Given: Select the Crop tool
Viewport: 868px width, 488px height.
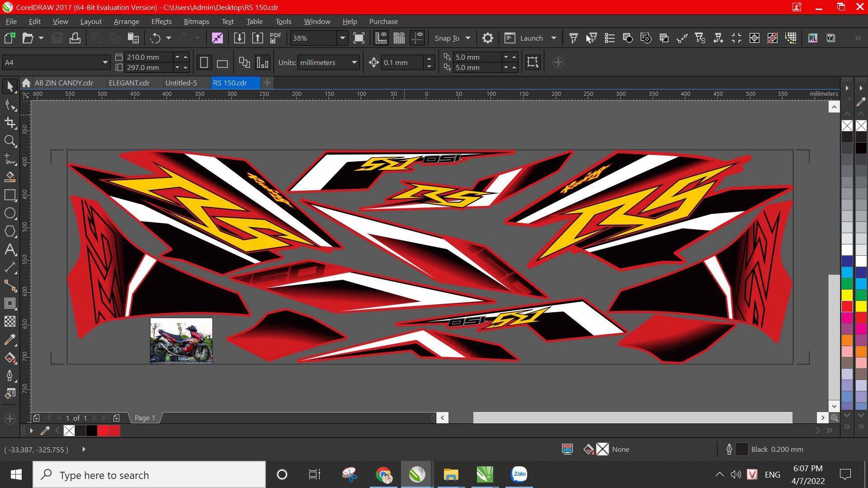Looking at the screenshot, I should click(x=10, y=123).
